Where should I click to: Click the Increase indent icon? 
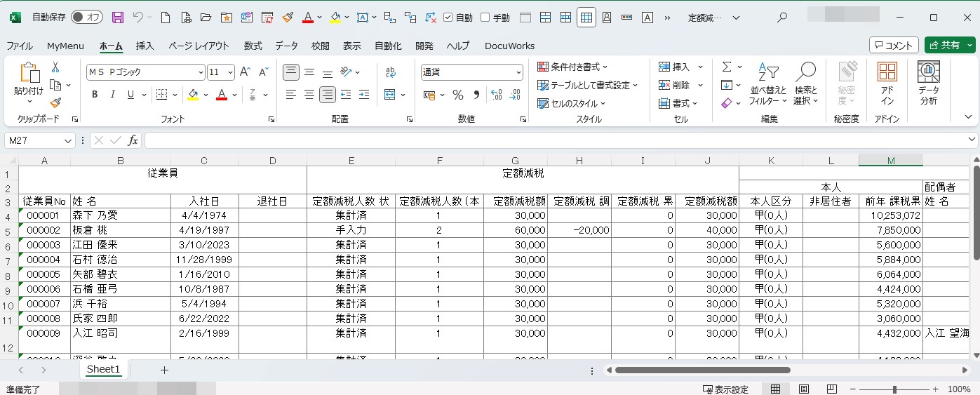(364, 95)
